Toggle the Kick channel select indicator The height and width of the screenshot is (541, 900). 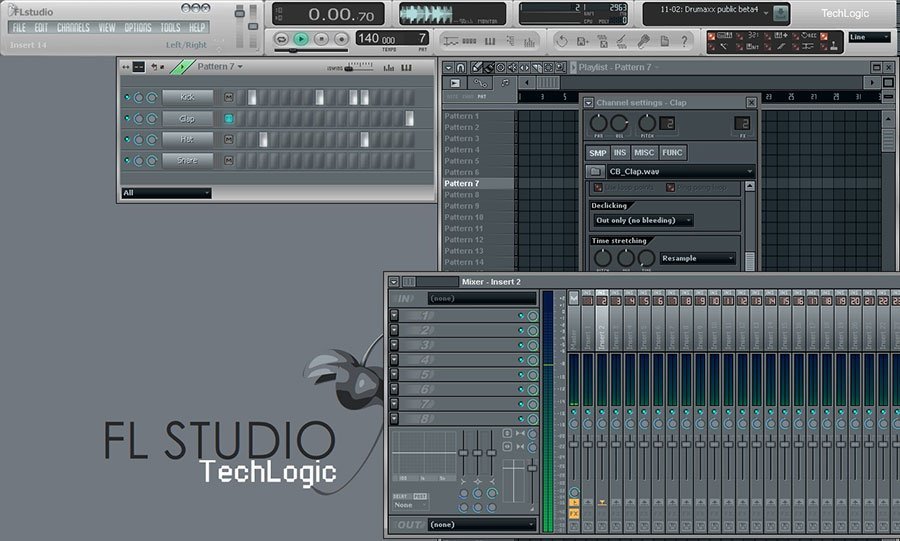pyautogui.click(x=228, y=98)
